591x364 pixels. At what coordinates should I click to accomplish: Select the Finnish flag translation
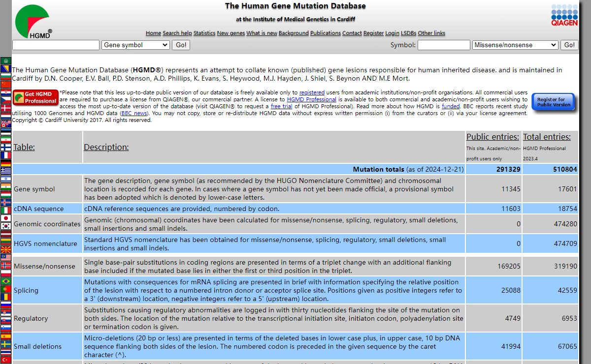[x=6, y=148]
